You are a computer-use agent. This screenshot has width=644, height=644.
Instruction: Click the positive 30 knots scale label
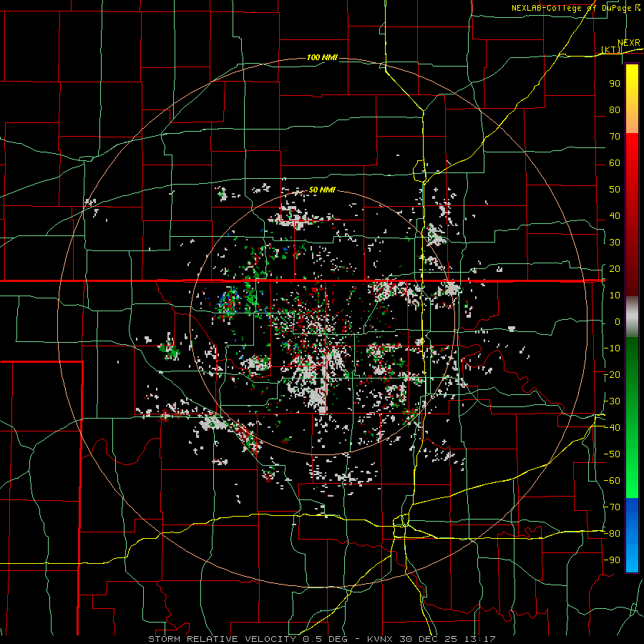(x=615, y=243)
